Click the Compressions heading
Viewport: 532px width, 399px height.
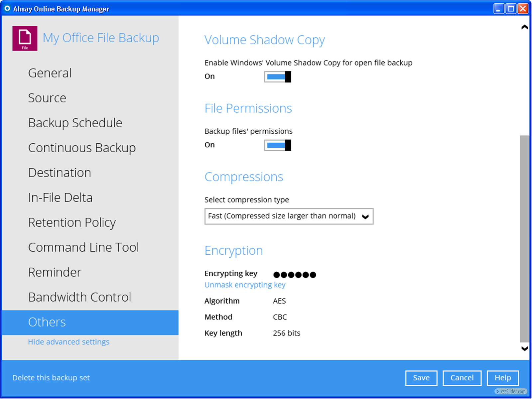pos(244,177)
